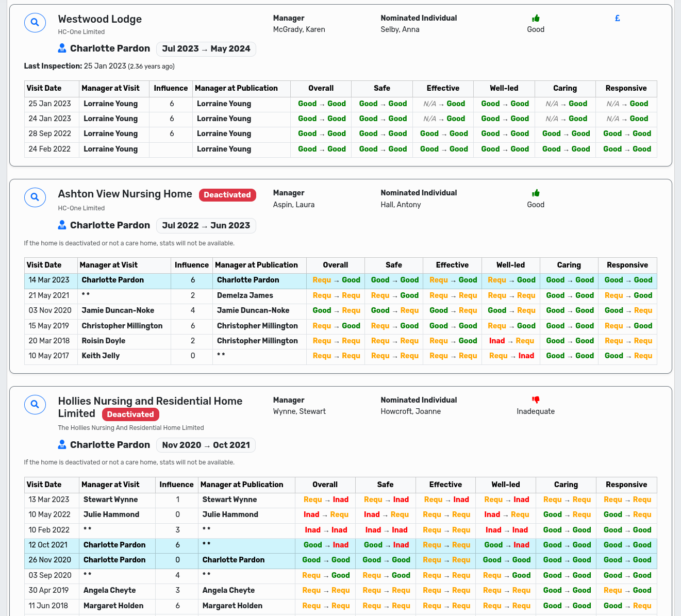Viewport: 681px width, 616px height.
Task: Select the 14 Mar 2023 highlighted visit row
Action: tap(49, 280)
